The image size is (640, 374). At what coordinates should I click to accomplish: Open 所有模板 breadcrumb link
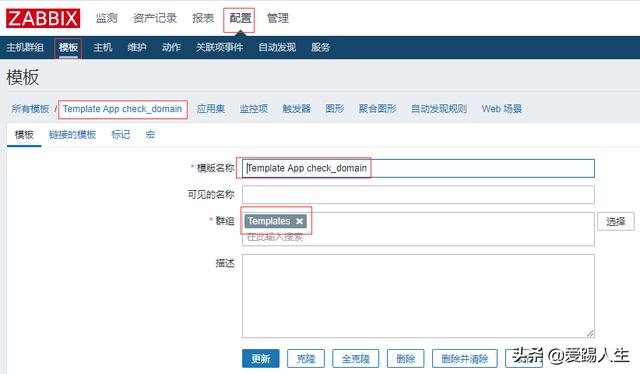click(30, 109)
